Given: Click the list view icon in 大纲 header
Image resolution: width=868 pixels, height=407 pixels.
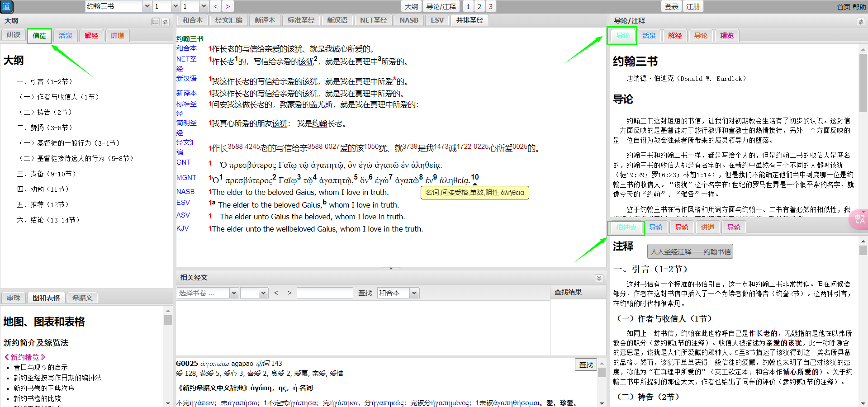Looking at the screenshot, I should click(156, 21).
